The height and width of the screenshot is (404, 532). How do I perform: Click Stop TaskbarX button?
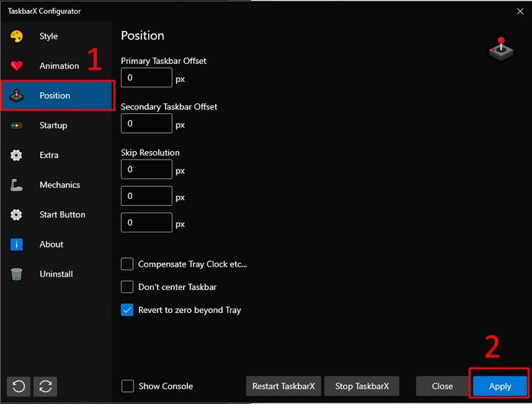tap(362, 386)
